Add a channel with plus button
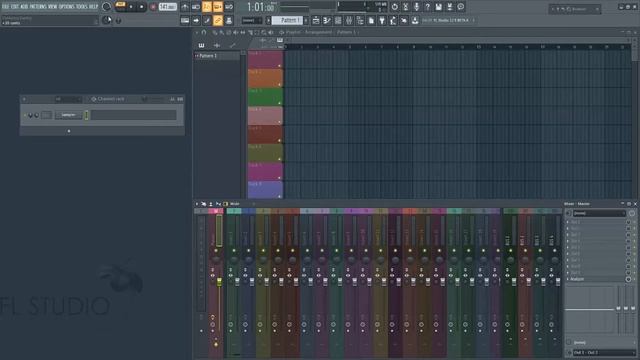Image resolution: width=640 pixels, height=360 pixels. click(x=69, y=131)
